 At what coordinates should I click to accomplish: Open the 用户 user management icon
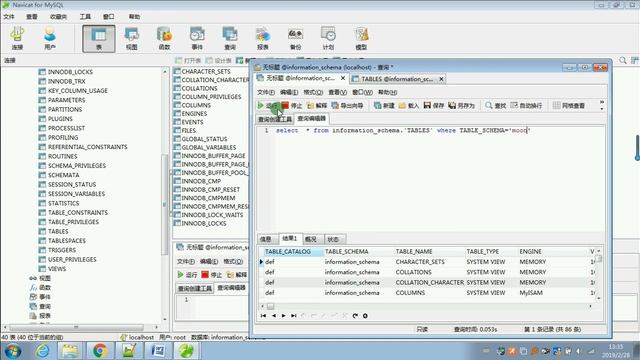tap(50, 38)
